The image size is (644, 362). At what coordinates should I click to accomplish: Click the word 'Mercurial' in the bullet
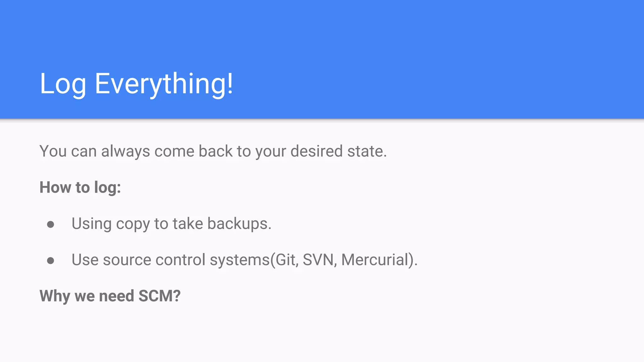coord(375,260)
